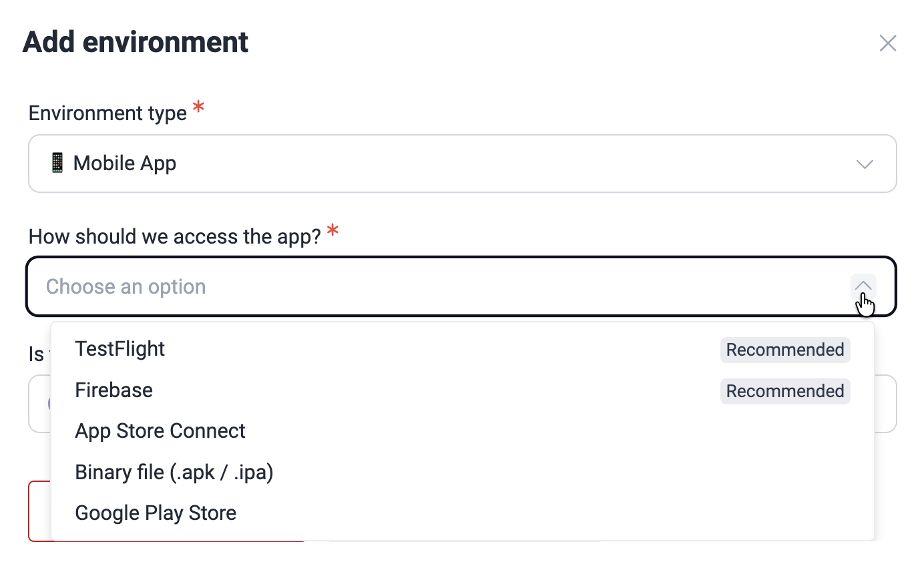The image size is (924, 566).
Task: Click the Mobile App selected value text
Action: click(x=125, y=163)
